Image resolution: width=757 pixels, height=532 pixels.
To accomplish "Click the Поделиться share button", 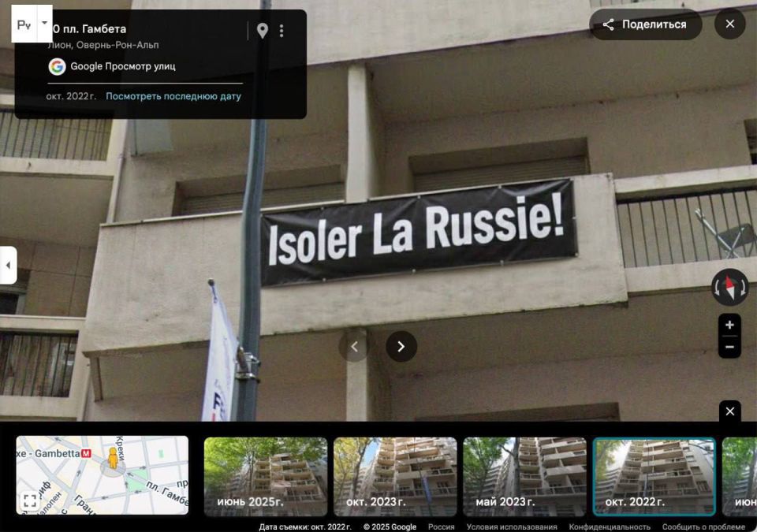I will [644, 24].
